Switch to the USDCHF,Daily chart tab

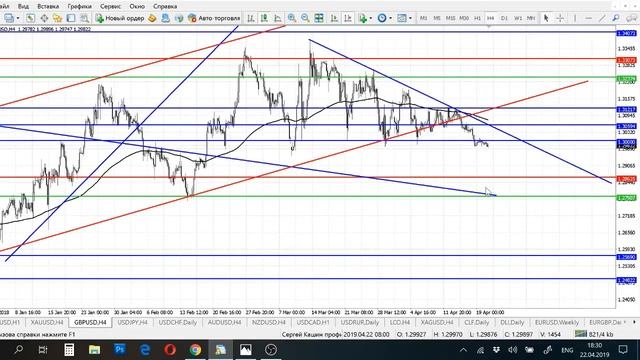178,322
